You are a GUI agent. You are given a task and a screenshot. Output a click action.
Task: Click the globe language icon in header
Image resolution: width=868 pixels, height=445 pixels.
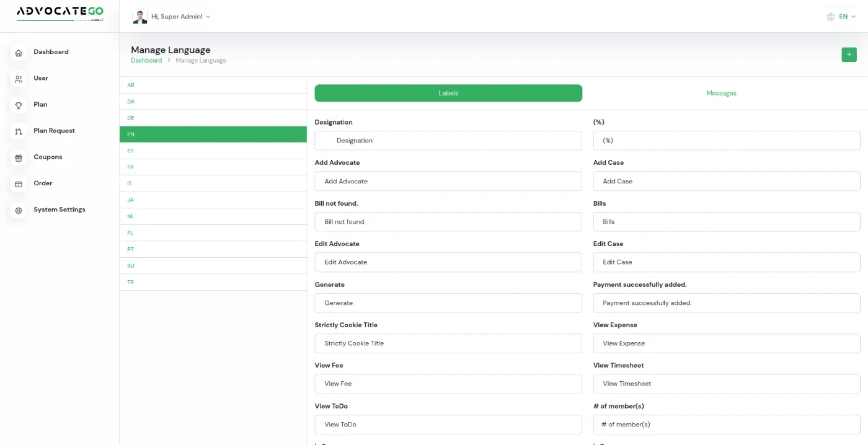[x=830, y=17]
